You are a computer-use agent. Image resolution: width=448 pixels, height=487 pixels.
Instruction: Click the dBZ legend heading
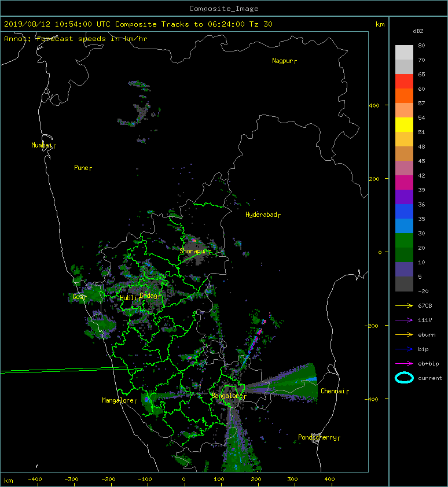(418, 31)
